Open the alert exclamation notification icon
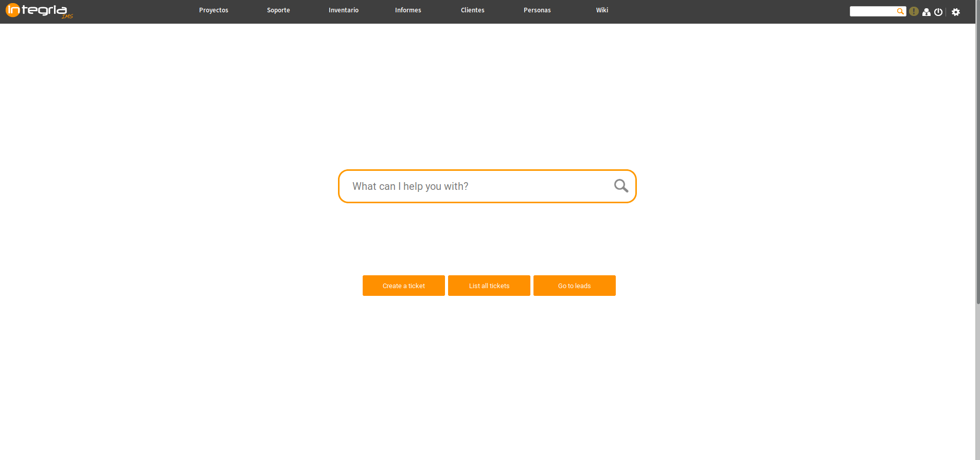Image resolution: width=980 pixels, height=460 pixels. tap(914, 11)
